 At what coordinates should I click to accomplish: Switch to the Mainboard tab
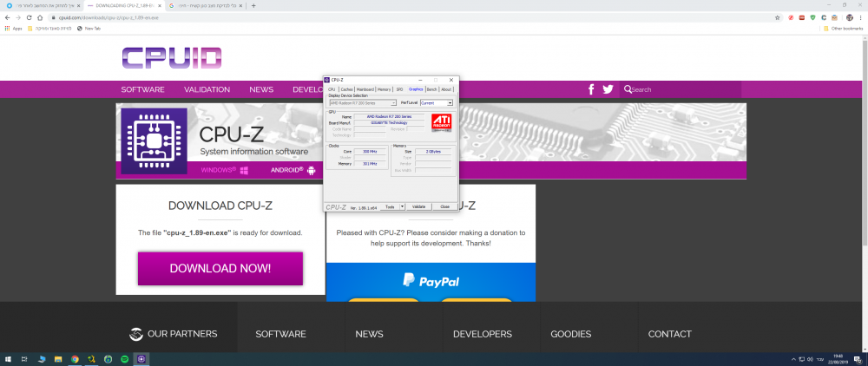tap(365, 89)
